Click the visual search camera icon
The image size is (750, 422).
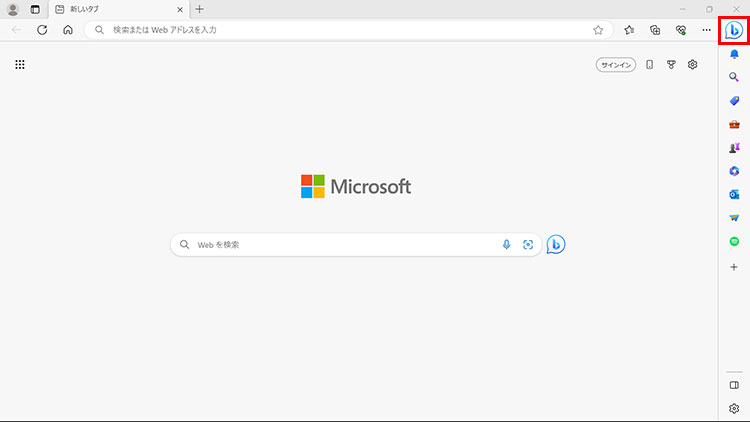(528, 245)
